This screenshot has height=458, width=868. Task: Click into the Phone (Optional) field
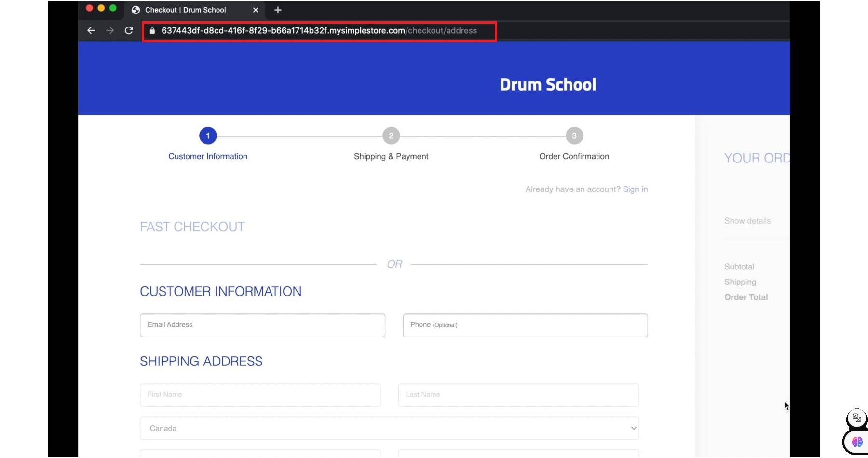pos(525,325)
